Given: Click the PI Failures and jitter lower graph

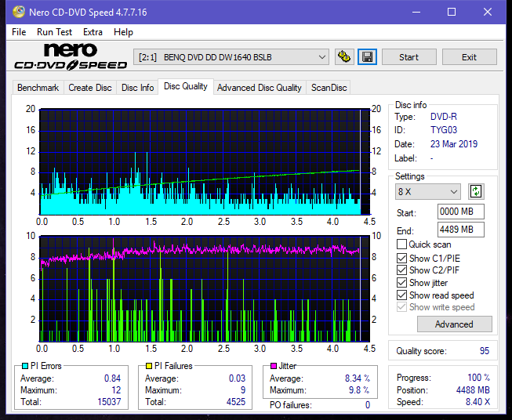Looking at the screenshot, I should [205, 288].
